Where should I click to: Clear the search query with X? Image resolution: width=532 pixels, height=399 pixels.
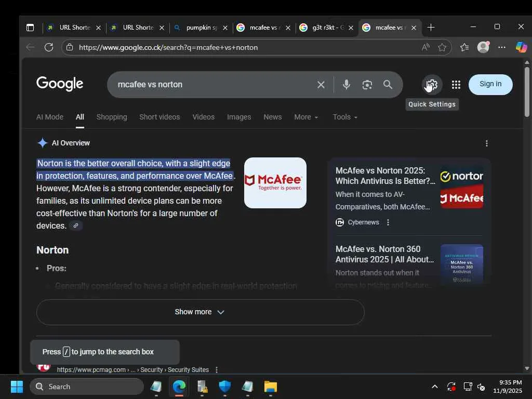[x=321, y=85]
